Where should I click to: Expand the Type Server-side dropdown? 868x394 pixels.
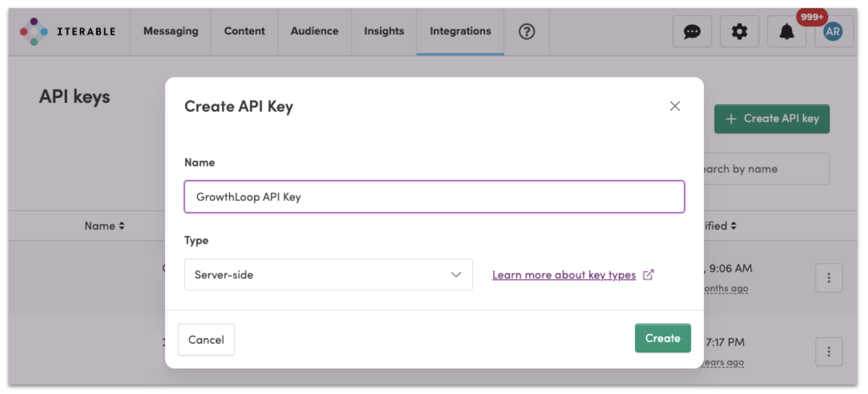328,275
